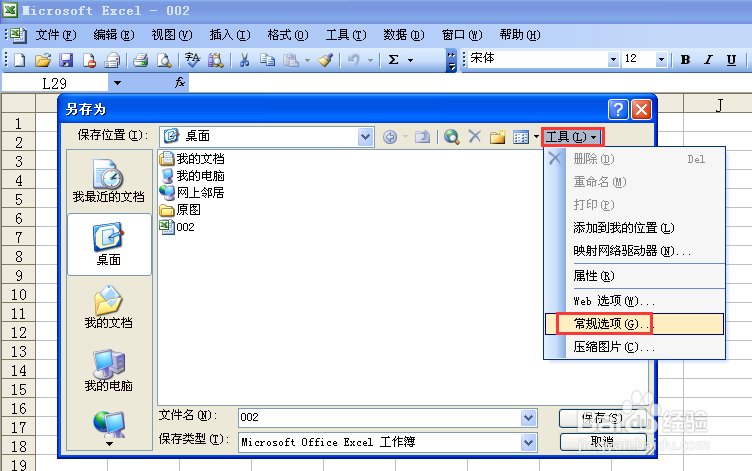
Task: Open the font name dropdown arrow
Action: (x=613, y=59)
